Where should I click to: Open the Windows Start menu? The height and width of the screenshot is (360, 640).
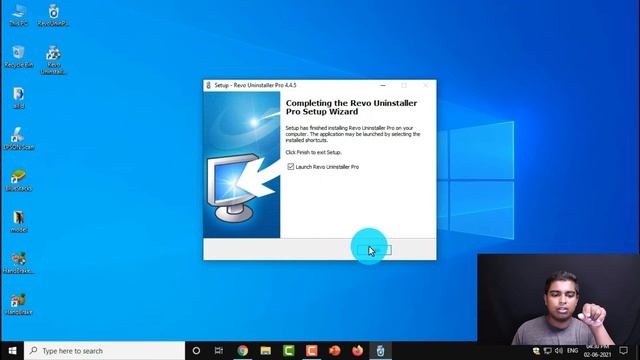(12, 351)
